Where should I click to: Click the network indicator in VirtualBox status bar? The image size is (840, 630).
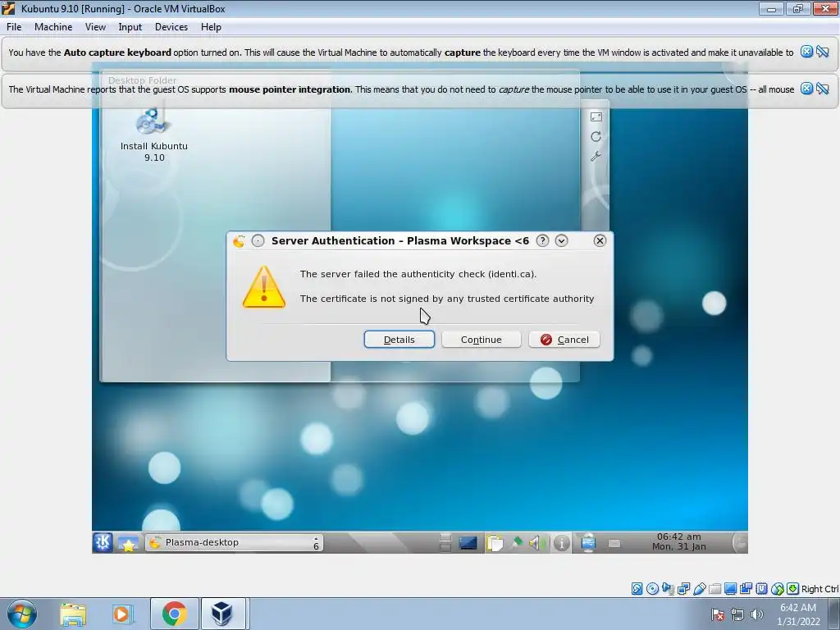[x=683, y=589]
